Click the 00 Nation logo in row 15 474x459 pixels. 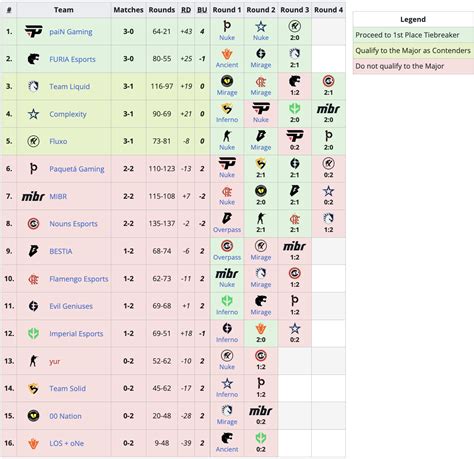pos(33,416)
